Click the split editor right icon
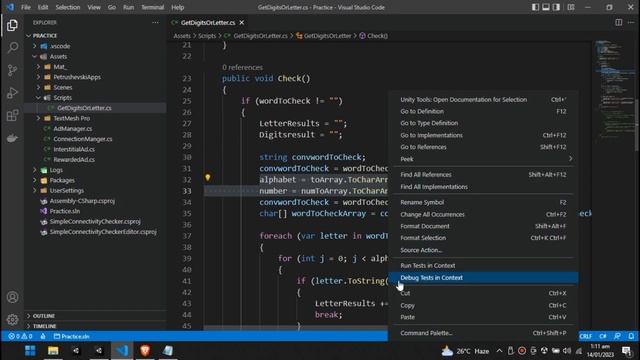The height and width of the screenshot is (360, 640). (619, 22)
